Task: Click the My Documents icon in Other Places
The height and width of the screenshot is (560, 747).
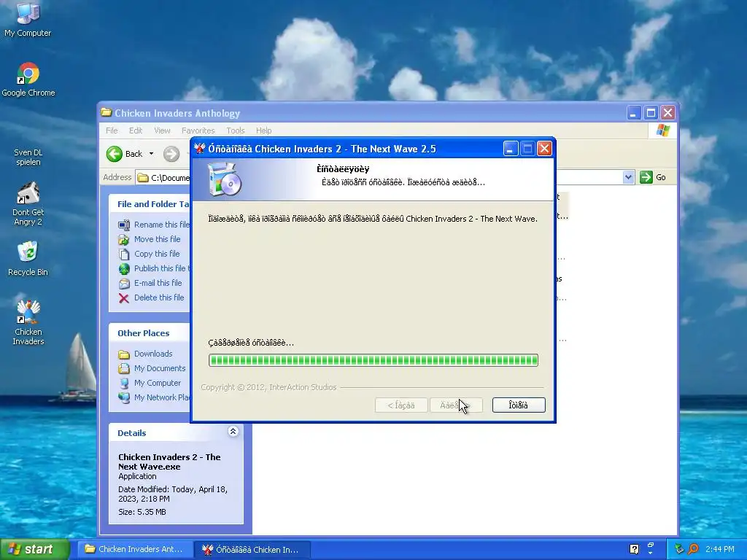Action: point(124,368)
